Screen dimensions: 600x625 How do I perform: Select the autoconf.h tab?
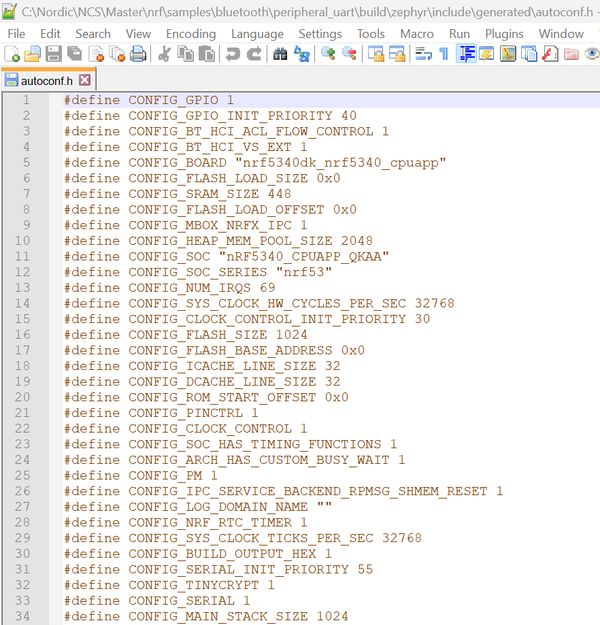coord(47,81)
